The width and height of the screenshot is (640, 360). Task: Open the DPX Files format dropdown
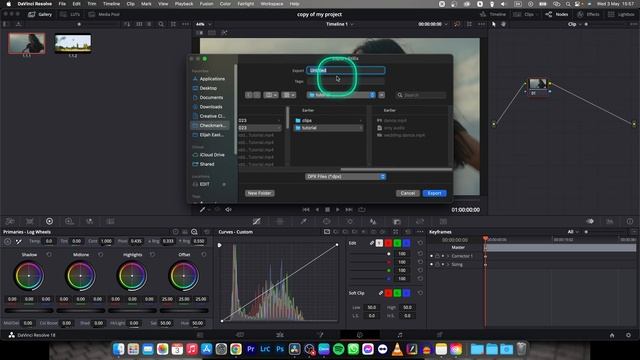(x=345, y=177)
